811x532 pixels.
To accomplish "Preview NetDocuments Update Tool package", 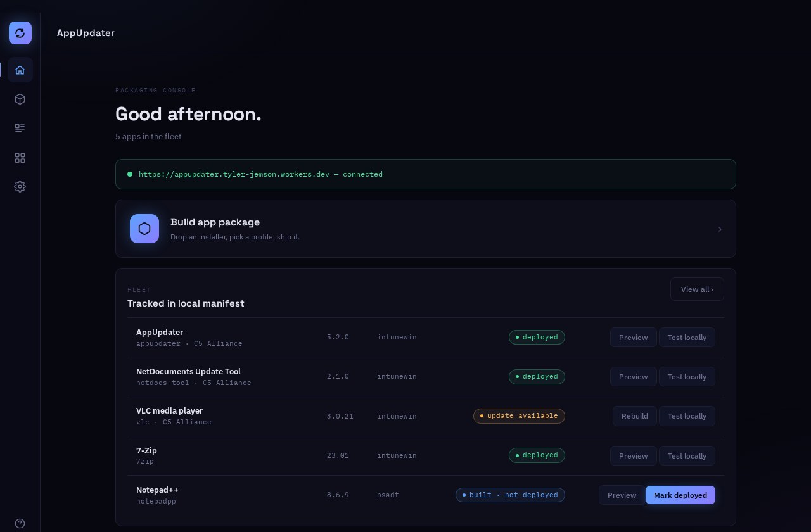I will pyautogui.click(x=634, y=377).
